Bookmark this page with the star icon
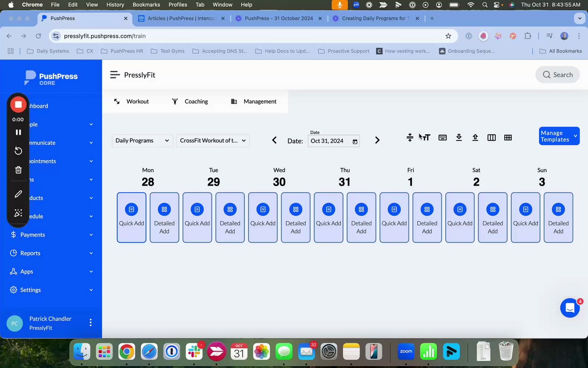The image size is (588, 368). (x=448, y=36)
